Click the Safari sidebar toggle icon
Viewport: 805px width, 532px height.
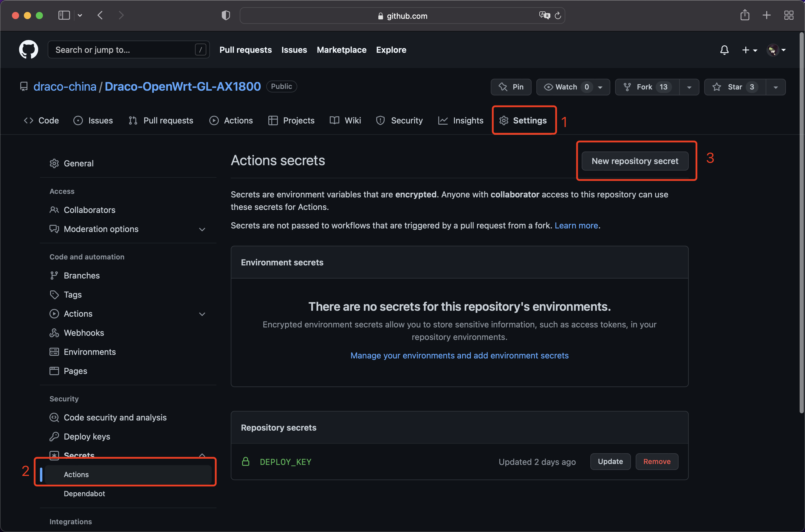tap(64, 15)
